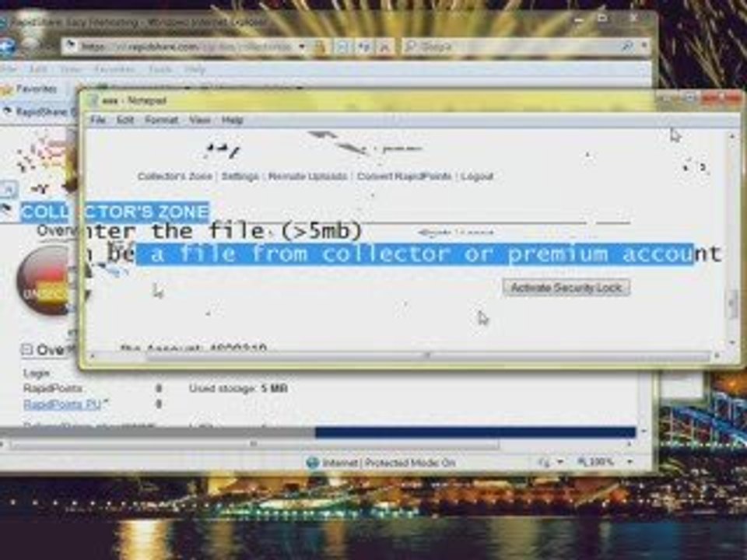This screenshot has height=560, width=747.
Task: Click the Activate Security Lock button
Action: tap(566, 288)
